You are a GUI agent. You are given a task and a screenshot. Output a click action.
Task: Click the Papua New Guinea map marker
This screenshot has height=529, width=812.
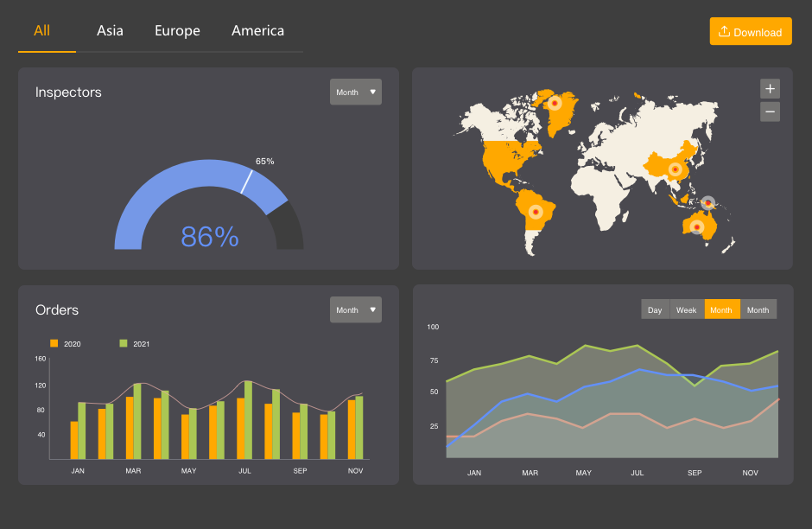(708, 203)
